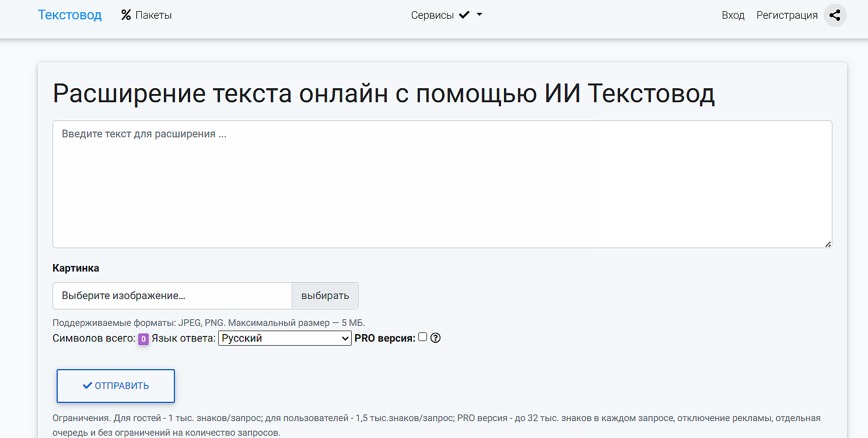Open the share icon in the top bar
868x438 pixels.
tap(835, 15)
